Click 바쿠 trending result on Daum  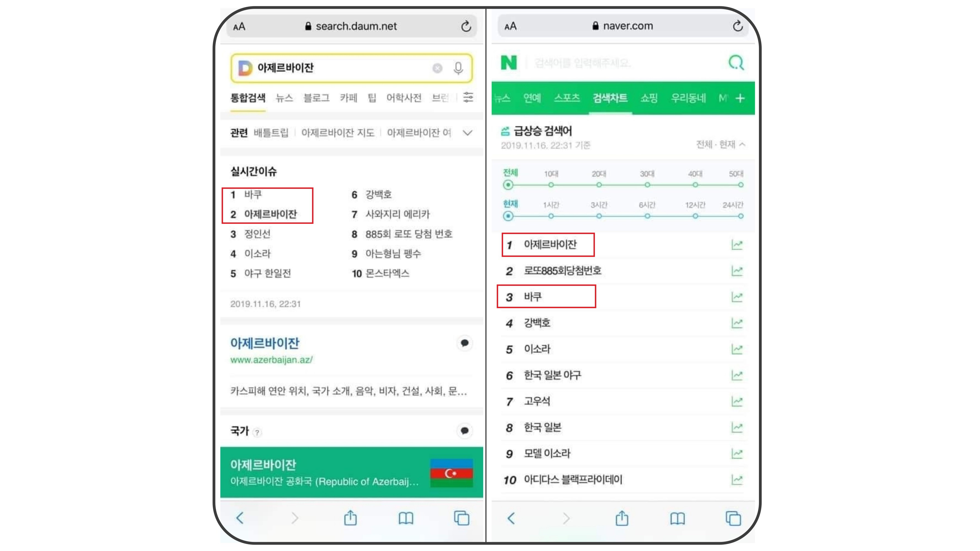253,194
